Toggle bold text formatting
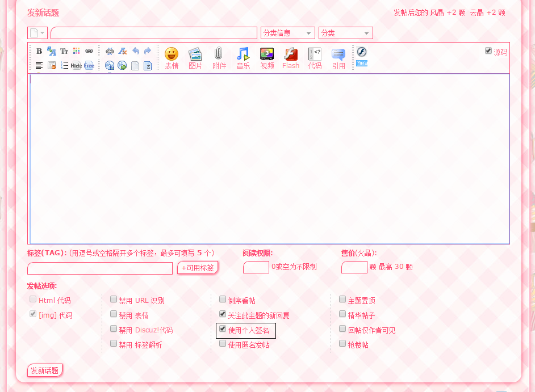Image resolution: width=535 pixels, height=392 pixels. (x=39, y=51)
